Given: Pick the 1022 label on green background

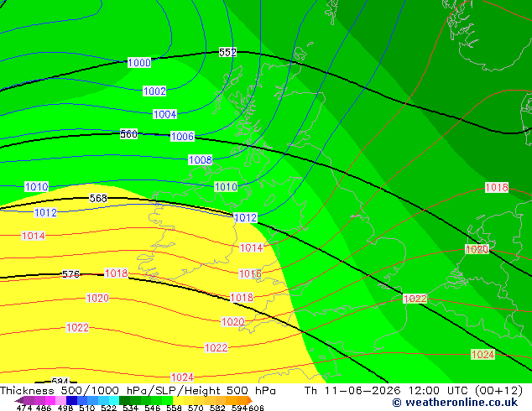Looking at the screenshot, I should 415,299.
